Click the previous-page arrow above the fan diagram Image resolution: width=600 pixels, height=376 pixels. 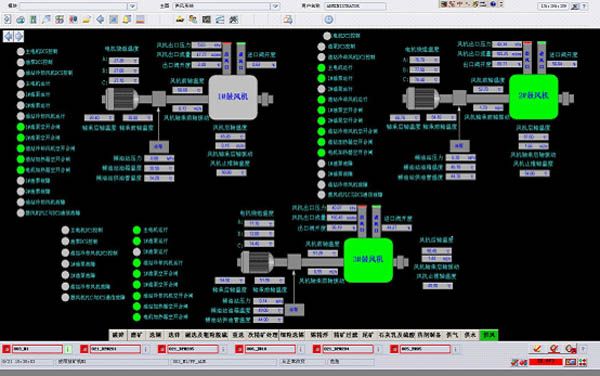point(8,36)
